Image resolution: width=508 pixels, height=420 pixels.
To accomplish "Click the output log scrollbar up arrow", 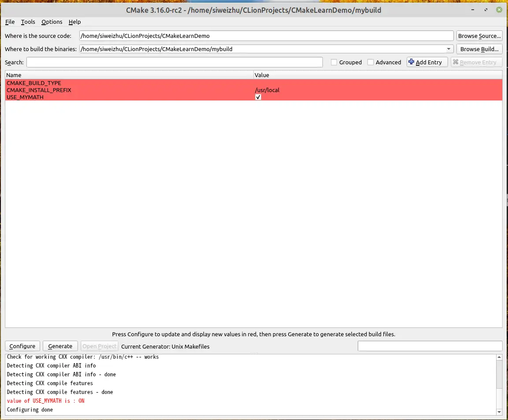I will coord(499,357).
